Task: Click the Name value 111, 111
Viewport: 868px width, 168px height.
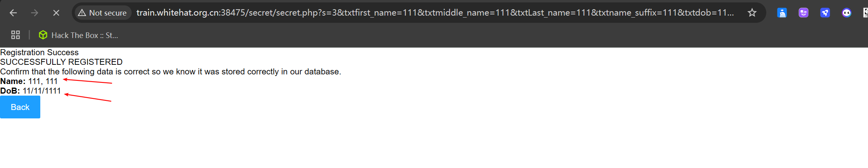Action: pos(43,81)
